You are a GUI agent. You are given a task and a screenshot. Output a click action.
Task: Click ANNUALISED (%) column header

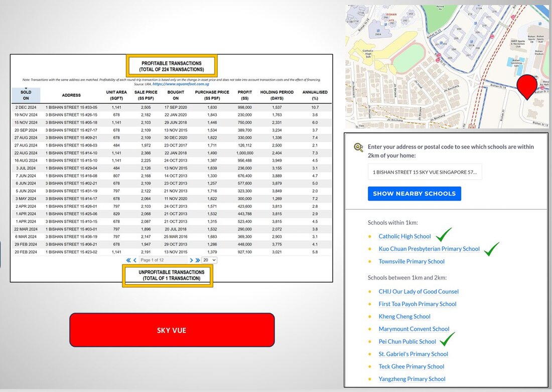pyautogui.click(x=315, y=95)
